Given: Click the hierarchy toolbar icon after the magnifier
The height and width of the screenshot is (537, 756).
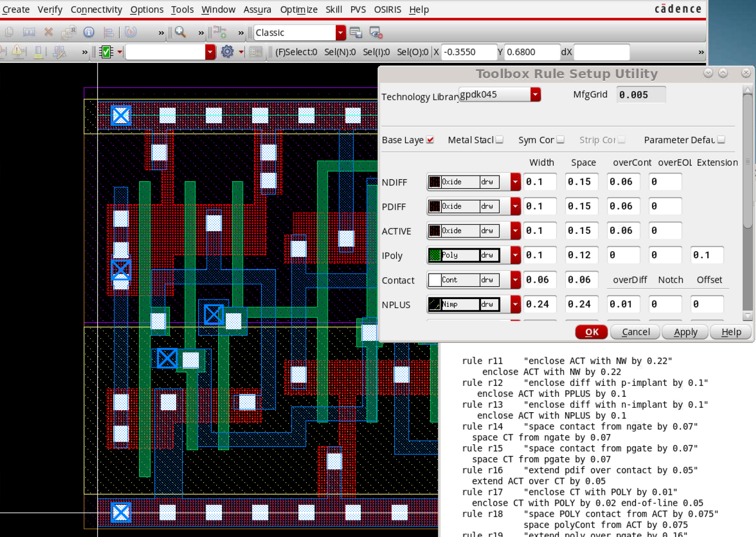Looking at the screenshot, I should tap(220, 32).
